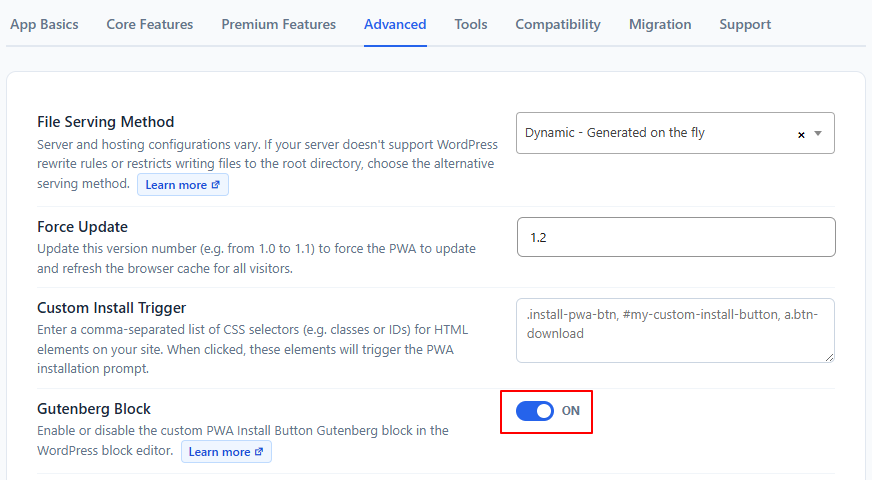Open the Migration tab
Image resolution: width=872 pixels, height=480 pixels.
pyautogui.click(x=660, y=24)
